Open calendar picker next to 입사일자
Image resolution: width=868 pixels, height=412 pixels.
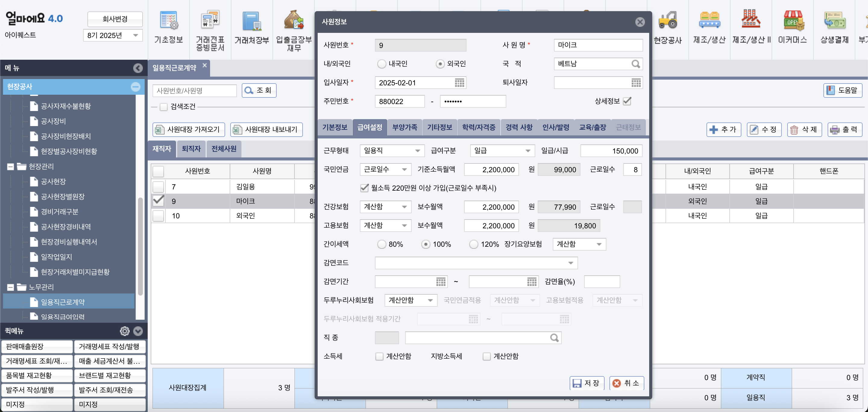pos(459,83)
